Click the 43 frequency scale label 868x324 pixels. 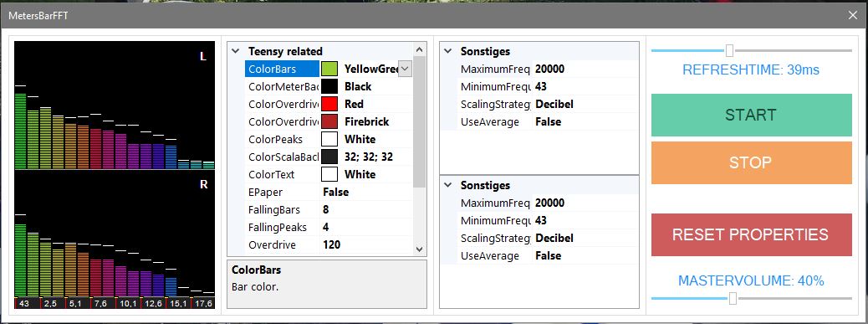point(23,304)
